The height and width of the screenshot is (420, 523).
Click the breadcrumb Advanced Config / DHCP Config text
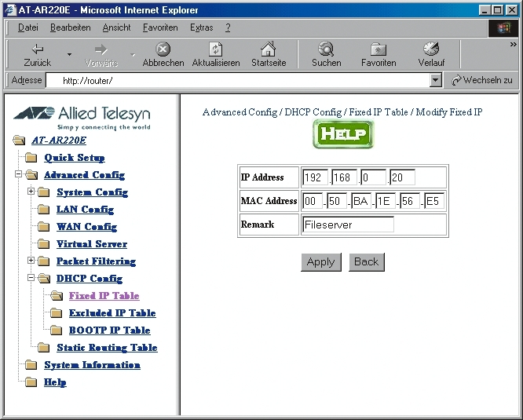tap(272, 112)
